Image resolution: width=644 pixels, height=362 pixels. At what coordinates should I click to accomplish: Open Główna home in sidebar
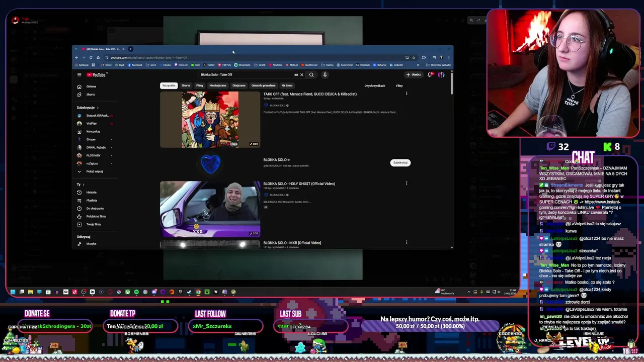pyautogui.click(x=91, y=86)
